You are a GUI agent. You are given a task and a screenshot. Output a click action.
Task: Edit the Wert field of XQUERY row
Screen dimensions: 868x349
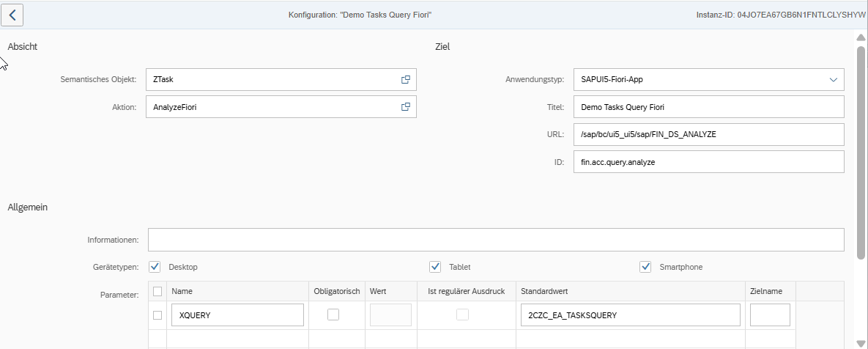[390, 315]
